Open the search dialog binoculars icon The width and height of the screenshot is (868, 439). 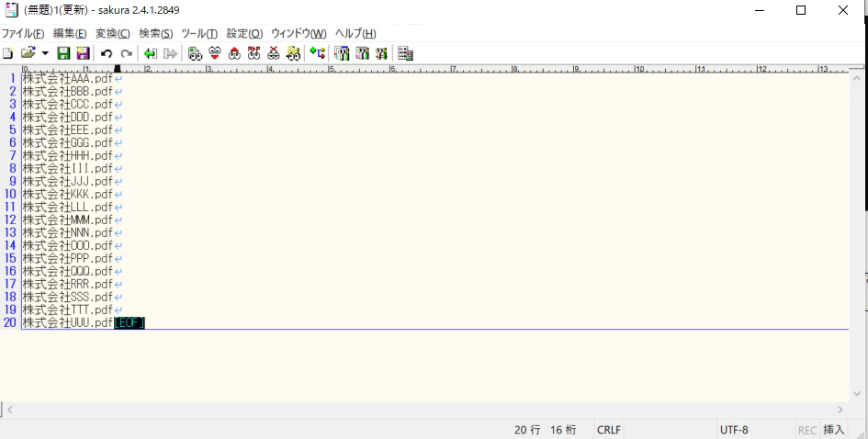click(195, 53)
